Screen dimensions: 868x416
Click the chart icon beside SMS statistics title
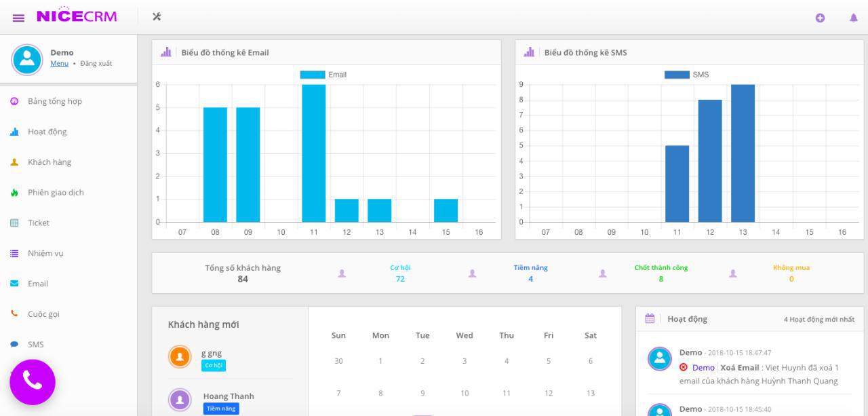tap(529, 52)
